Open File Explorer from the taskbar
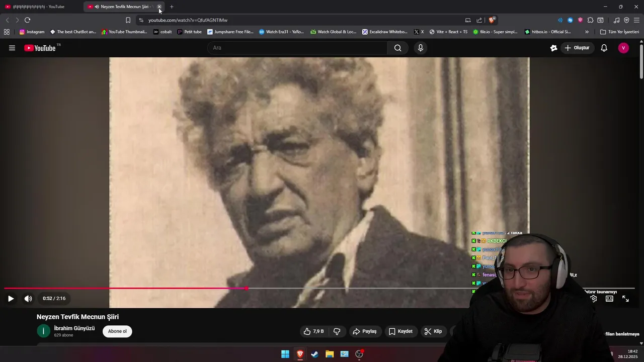 point(330,354)
